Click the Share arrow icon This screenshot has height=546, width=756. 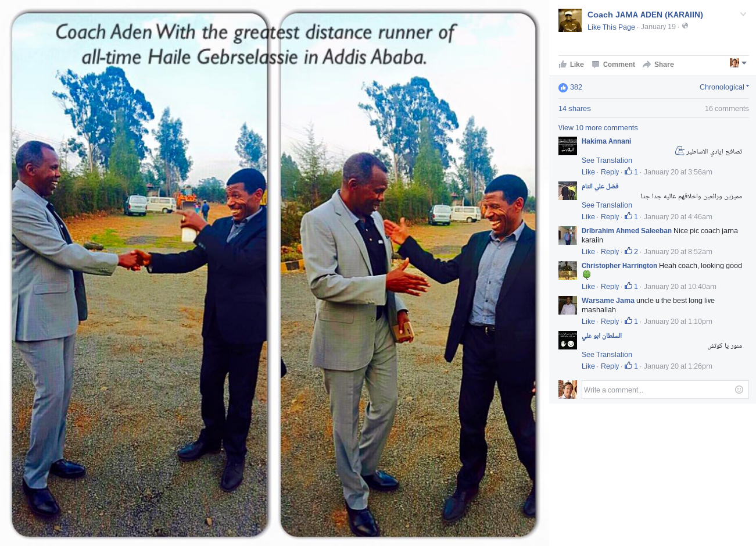647,65
